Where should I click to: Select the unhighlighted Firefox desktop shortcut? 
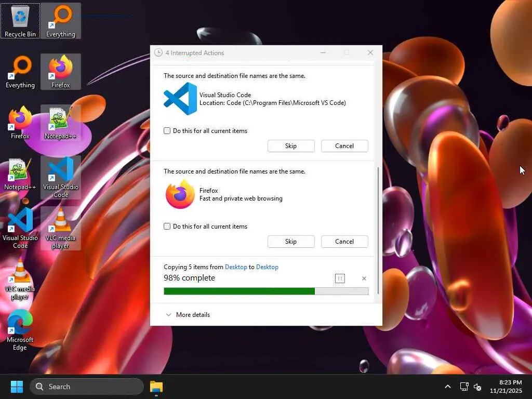(20, 123)
